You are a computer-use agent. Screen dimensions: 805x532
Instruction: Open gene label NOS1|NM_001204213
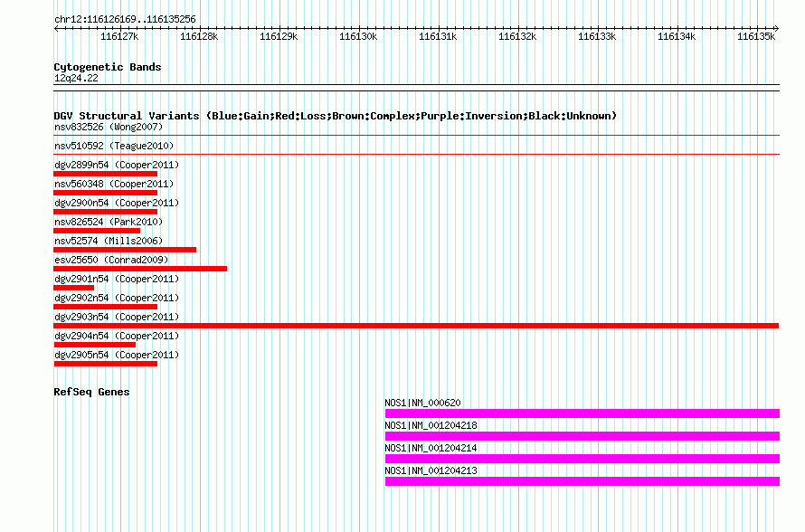pos(431,470)
